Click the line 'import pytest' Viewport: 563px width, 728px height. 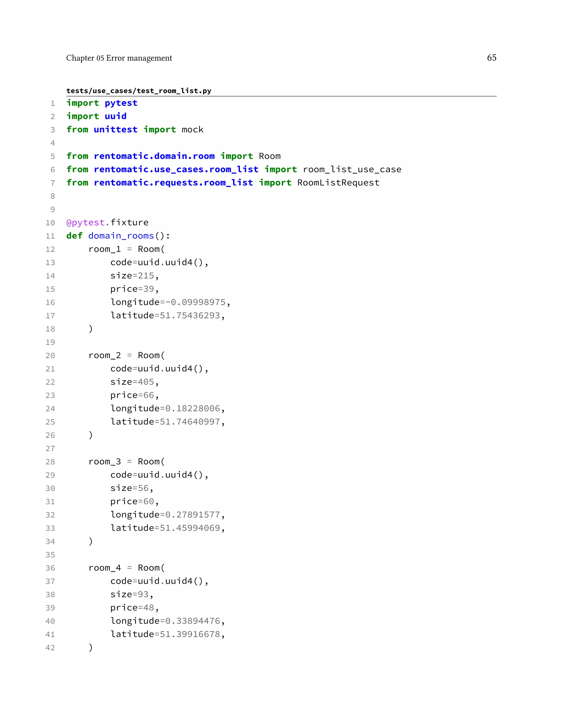point(102,103)
